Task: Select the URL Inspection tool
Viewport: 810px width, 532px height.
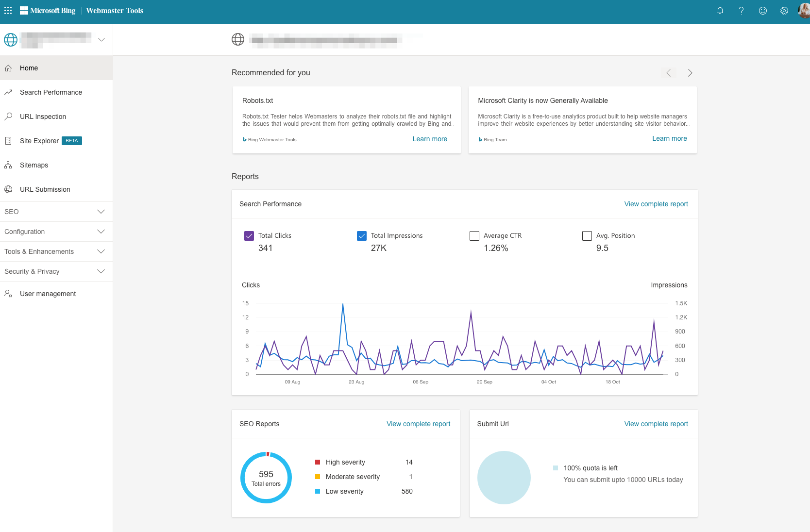Action: click(x=43, y=116)
